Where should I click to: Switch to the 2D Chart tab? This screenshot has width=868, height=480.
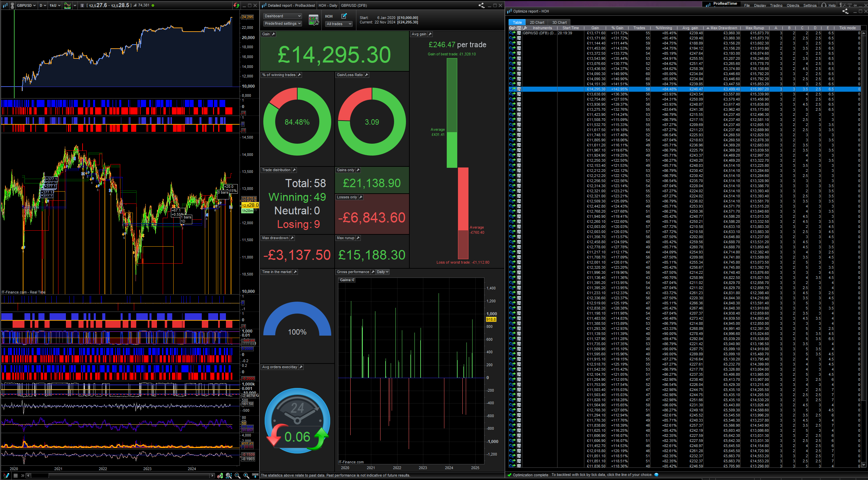537,22
